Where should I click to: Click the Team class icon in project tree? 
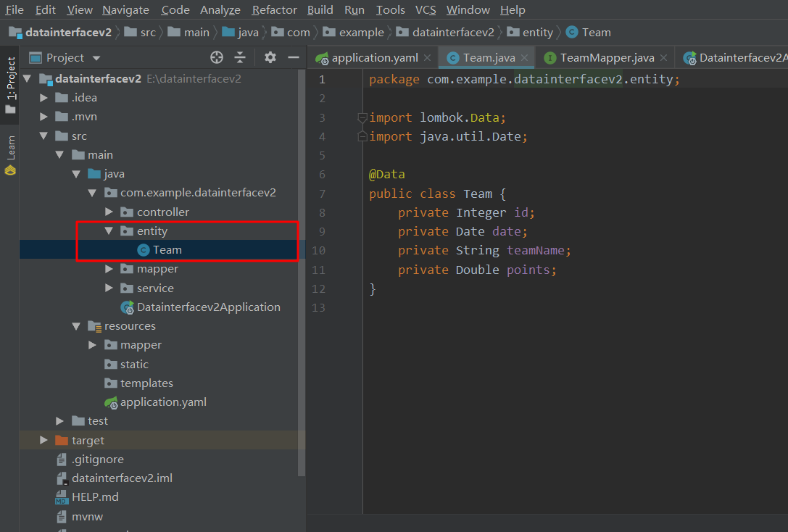tap(144, 250)
